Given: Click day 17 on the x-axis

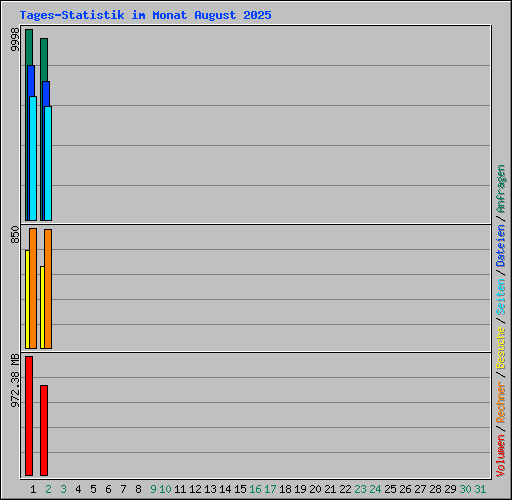Looking at the screenshot, I should click(x=270, y=489).
